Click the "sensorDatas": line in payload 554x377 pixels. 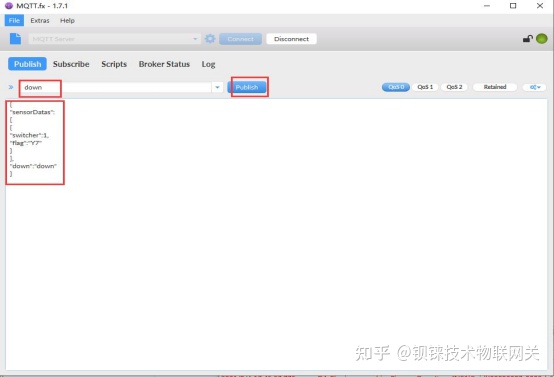tap(33, 112)
